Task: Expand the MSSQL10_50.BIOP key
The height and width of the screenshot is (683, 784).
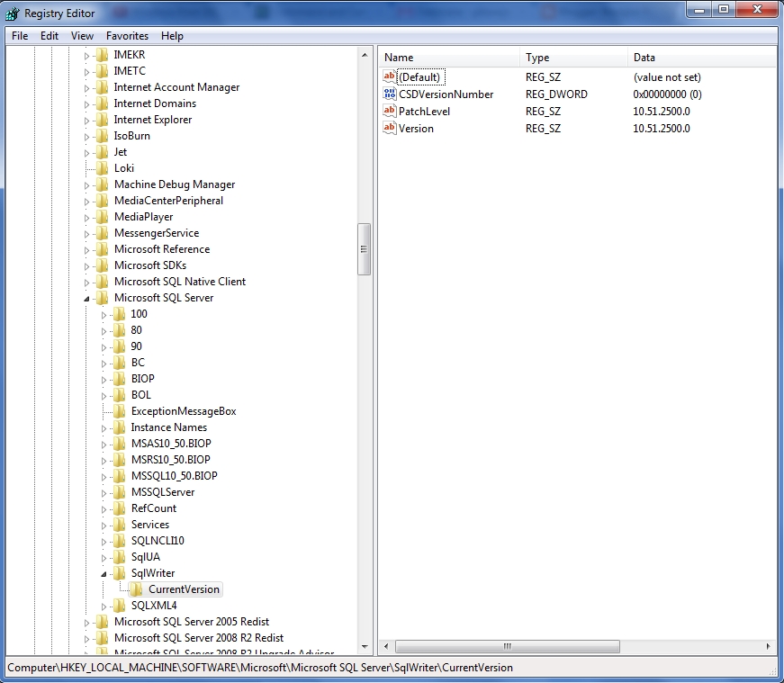Action: 104,477
